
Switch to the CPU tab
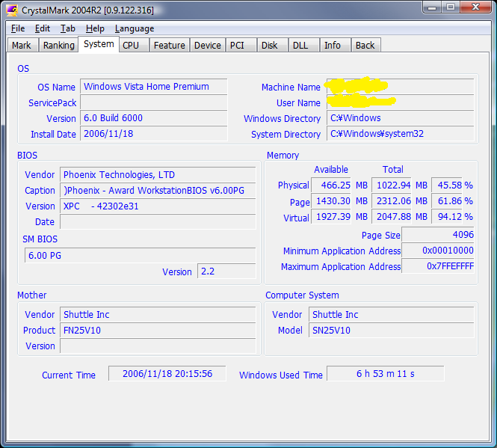tap(134, 45)
